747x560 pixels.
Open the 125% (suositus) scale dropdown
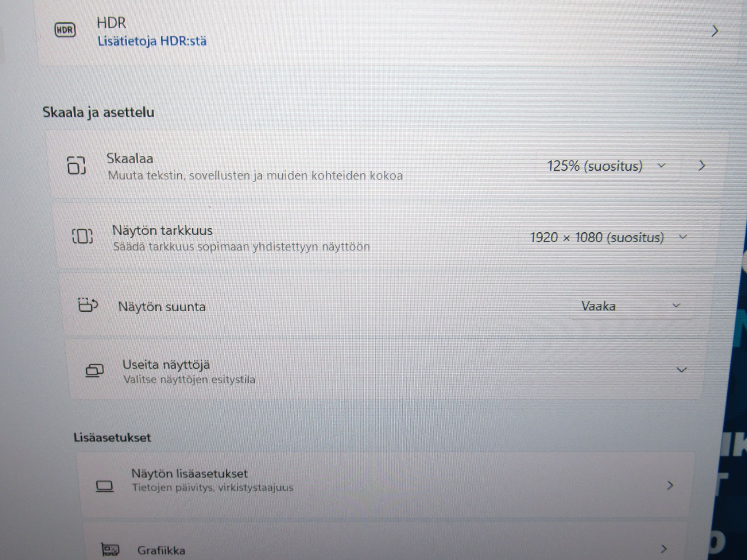tap(608, 166)
